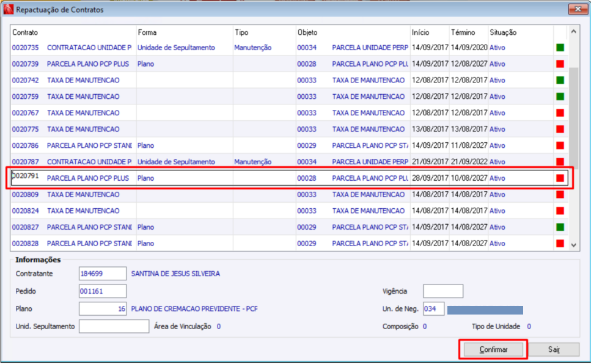Click end date 11/08/2027 of contract 0020786
Viewport: 591px width, 364px height.
469,145
